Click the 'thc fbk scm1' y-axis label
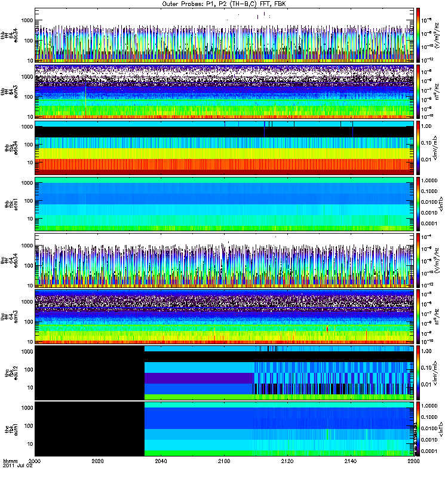 [x=11, y=429]
